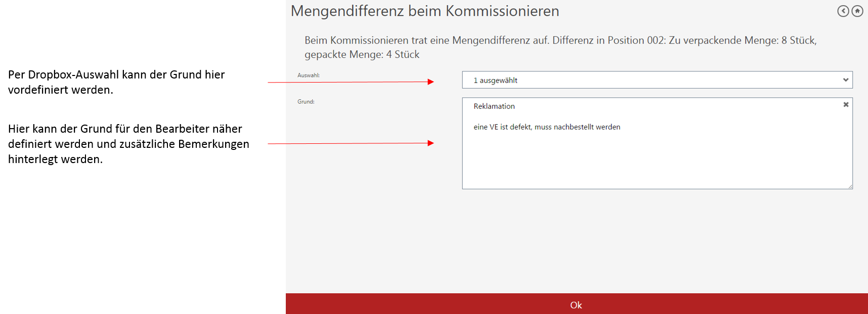Click the 'gepackte Menge: 4 Stück' text
This screenshot has width=868, height=314.
pyautogui.click(x=362, y=55)
